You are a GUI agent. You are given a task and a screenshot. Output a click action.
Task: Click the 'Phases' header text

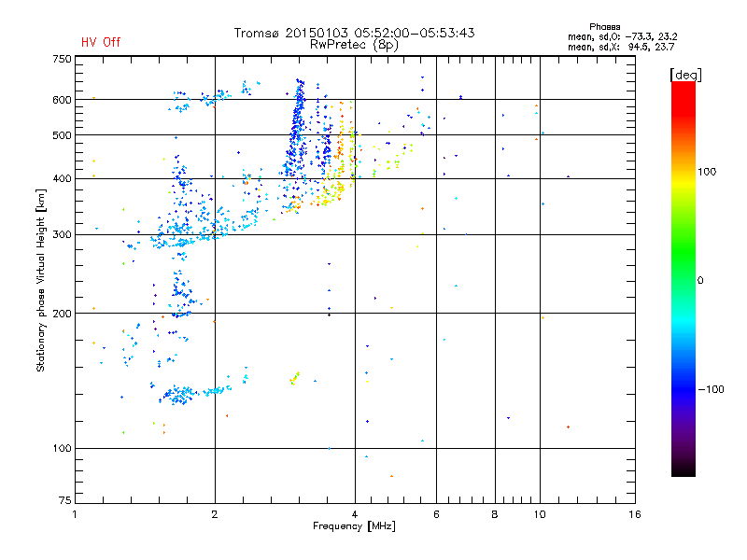[x=604, y=27]
